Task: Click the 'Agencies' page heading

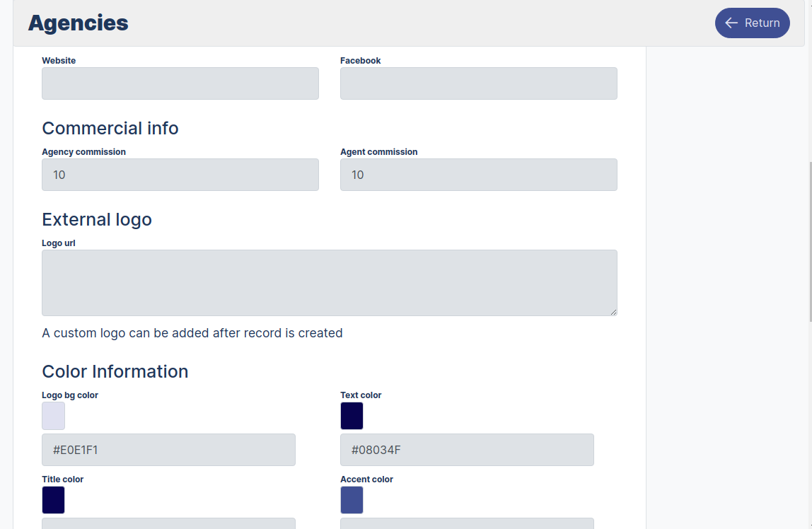Action: pyautogui.click(x=78, y=23)
